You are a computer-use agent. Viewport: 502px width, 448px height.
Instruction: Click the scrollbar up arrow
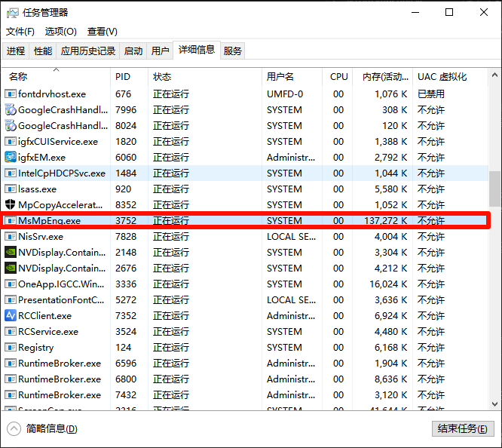pyautogui.click(x=494, y=75)
